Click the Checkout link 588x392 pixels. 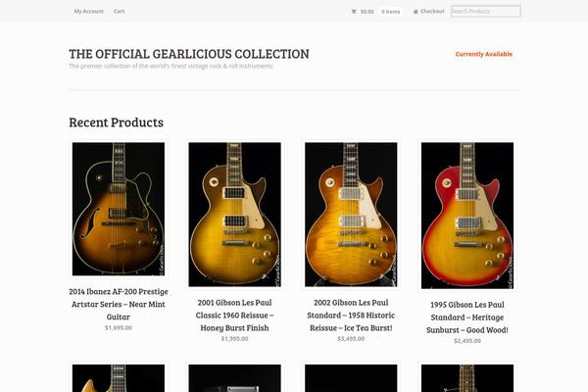pos(432,11)
